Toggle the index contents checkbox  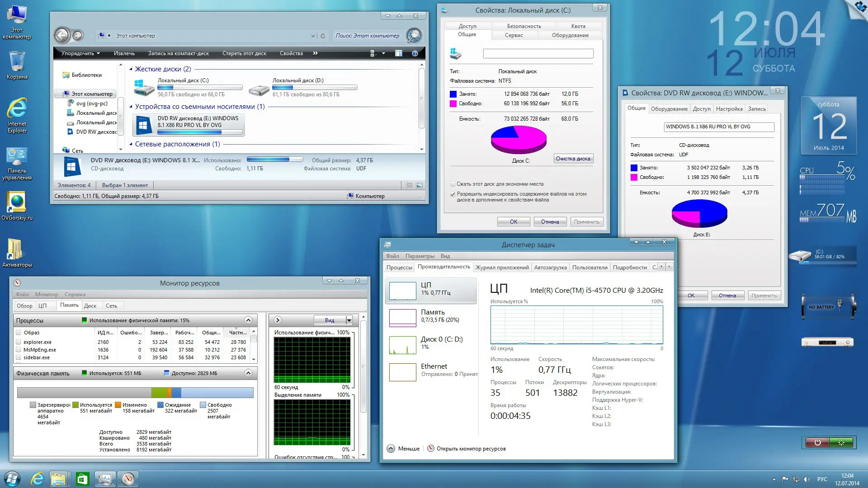click(x=453, y=194)
